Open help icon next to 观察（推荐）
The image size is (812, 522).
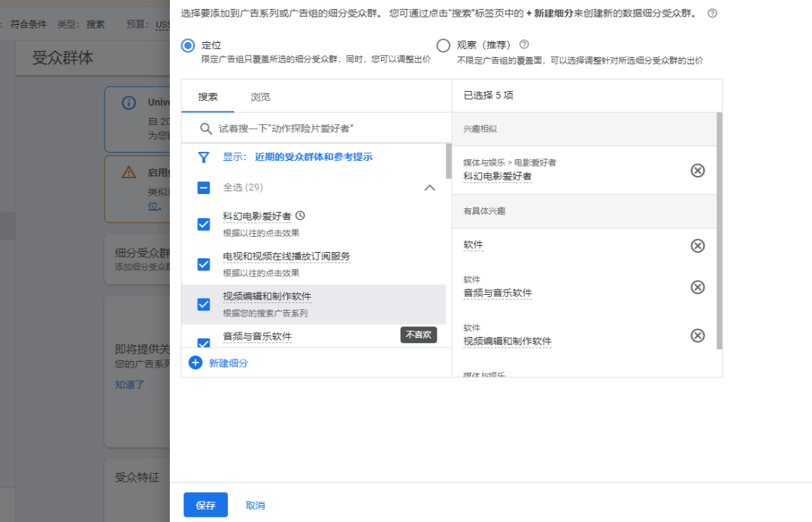pos(524,44)
